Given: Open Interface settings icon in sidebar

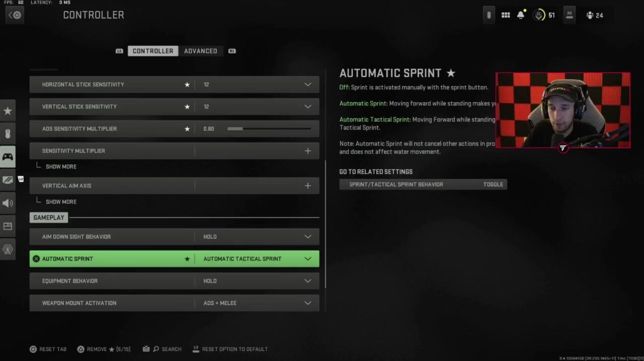Looking at the screenshot, I should tap(8, 226).
